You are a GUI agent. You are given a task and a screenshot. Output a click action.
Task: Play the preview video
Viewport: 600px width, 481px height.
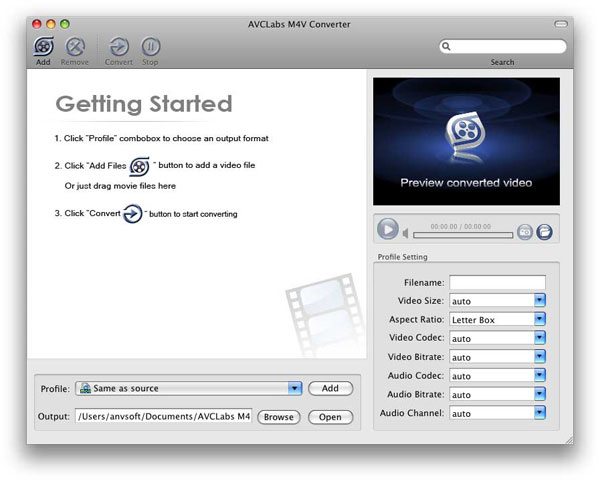pos(388,229)
